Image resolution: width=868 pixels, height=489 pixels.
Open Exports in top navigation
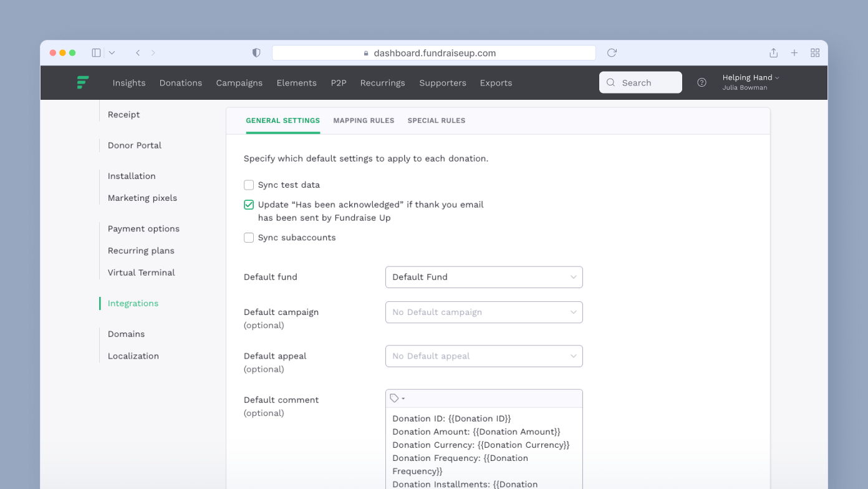[x=496, y=83]
